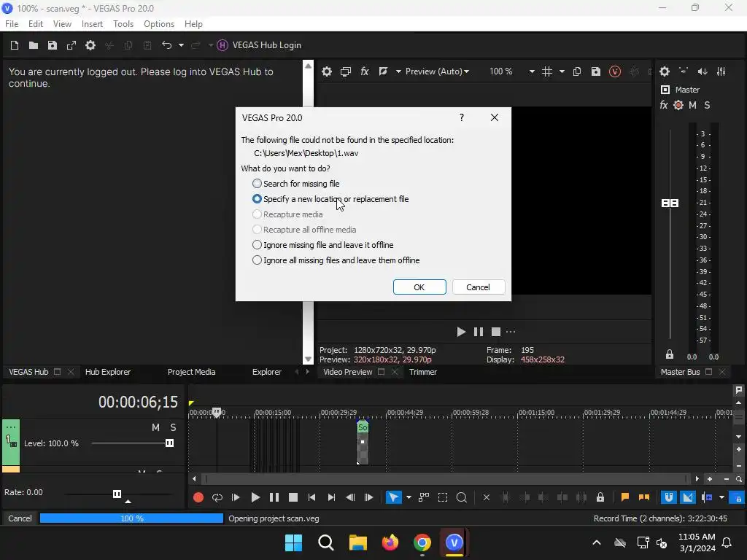The width and height of the screenshot is (747, 560).
Task: Toggle external monitor preview icon
Action: [x=346, y=71]
